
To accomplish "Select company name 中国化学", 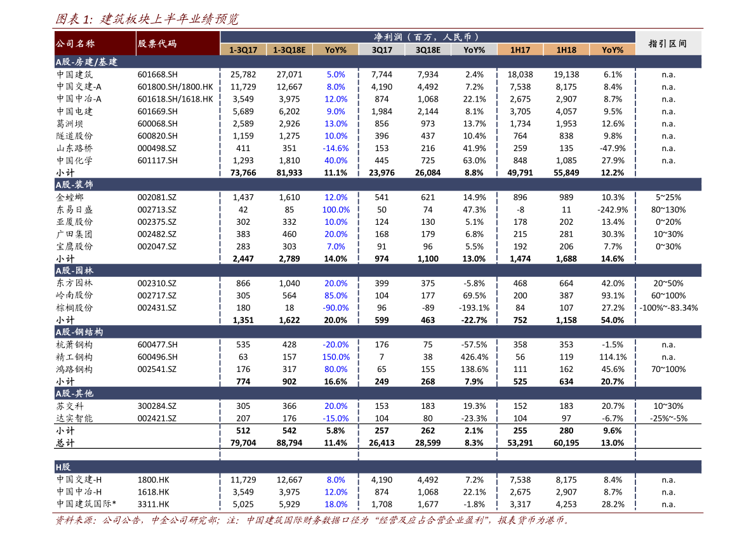I will [75, 161].
